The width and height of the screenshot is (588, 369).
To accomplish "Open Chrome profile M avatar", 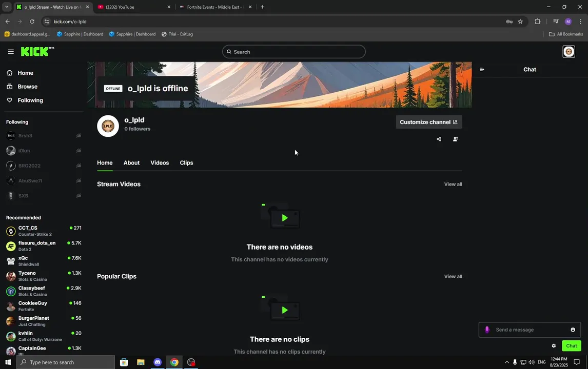I will (568, 22).
